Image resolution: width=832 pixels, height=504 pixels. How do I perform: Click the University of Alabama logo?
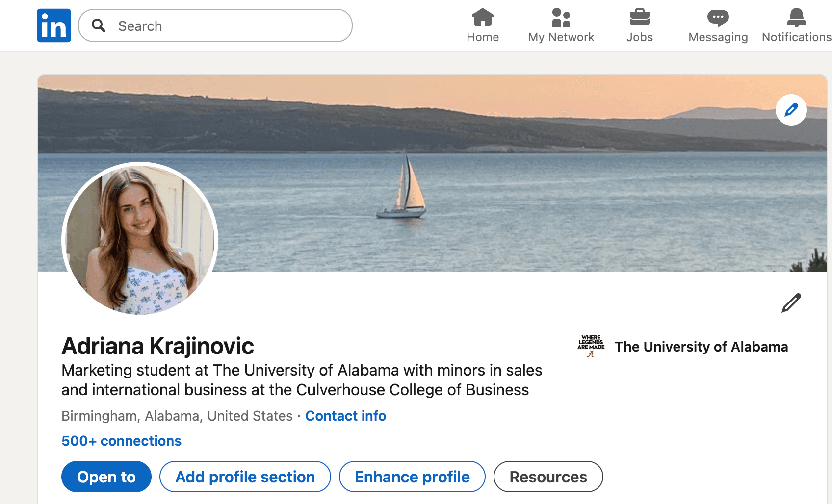590,346
